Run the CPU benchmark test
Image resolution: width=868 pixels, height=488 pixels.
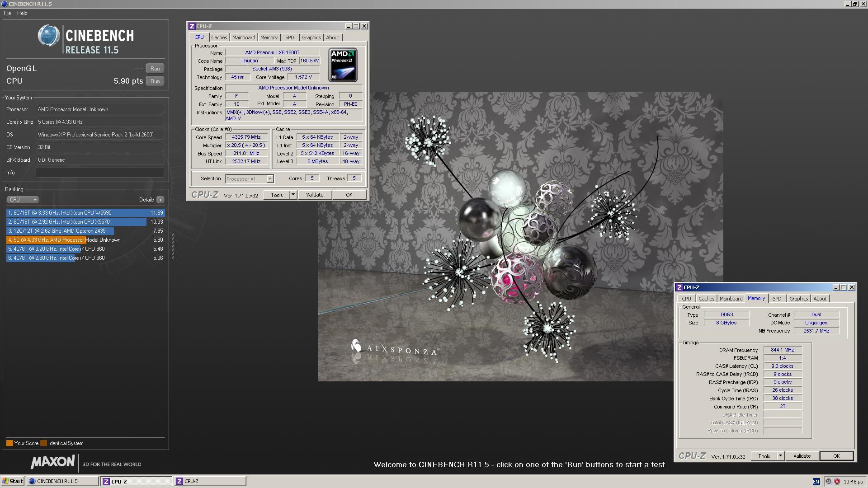pos(155,81)
